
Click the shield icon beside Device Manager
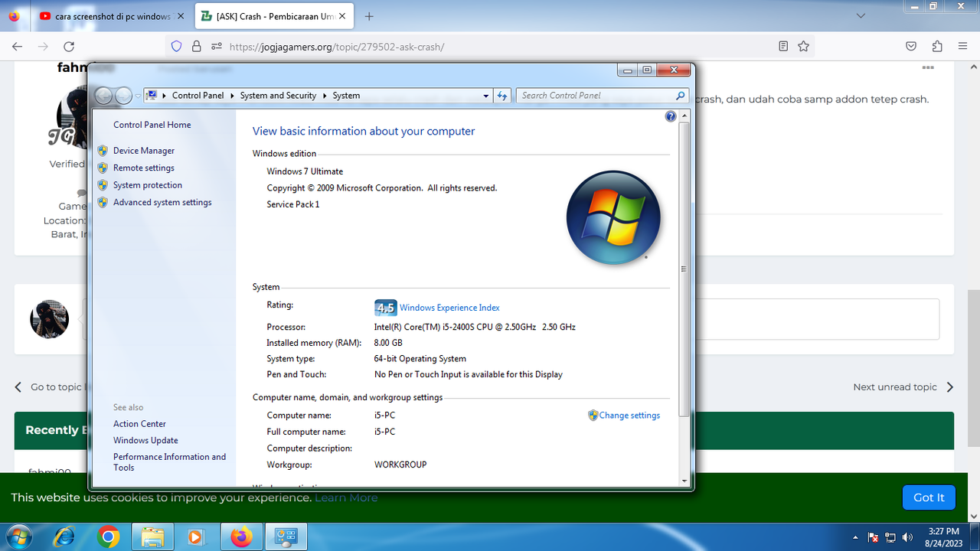tap(103, 151)
